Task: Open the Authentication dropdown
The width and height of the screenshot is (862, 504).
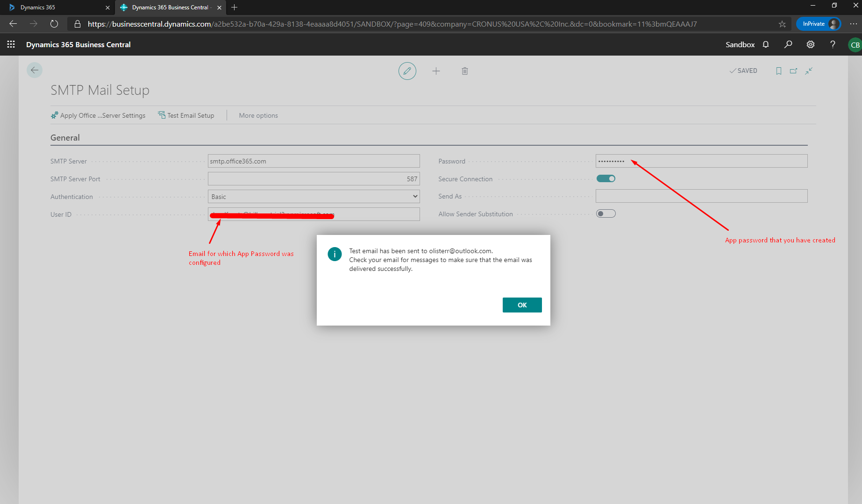Action: 313,197
